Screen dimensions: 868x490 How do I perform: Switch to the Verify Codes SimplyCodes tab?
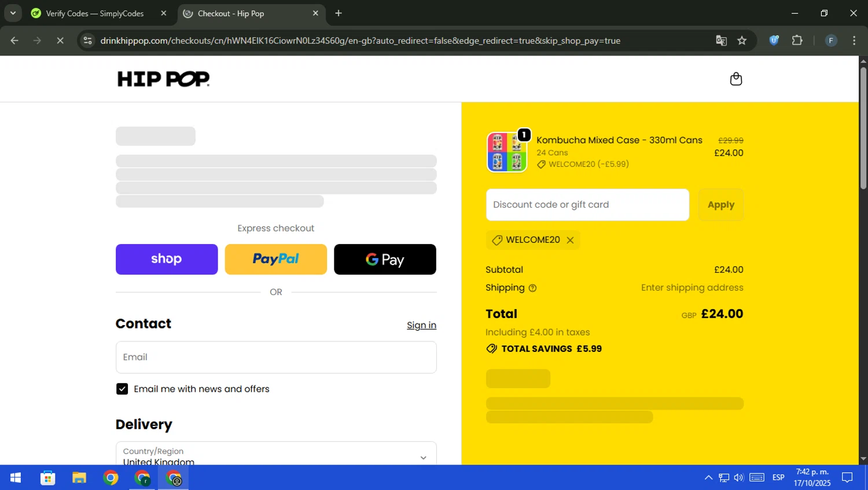click(x=94, y=13)
